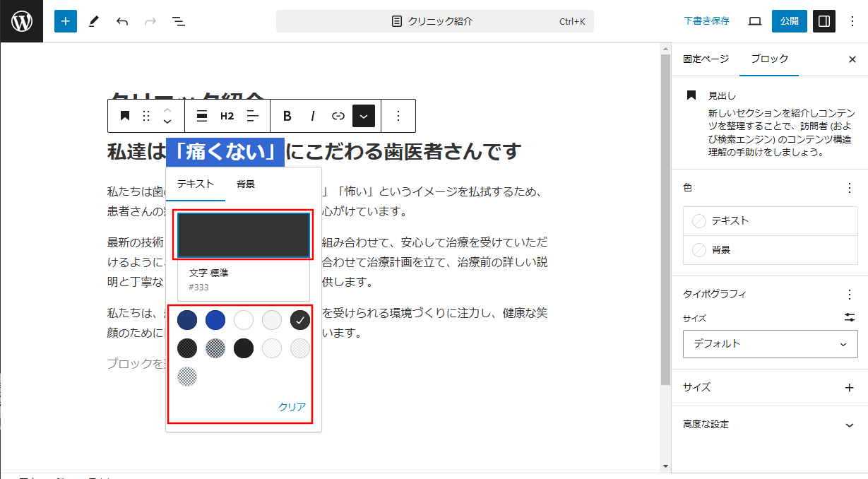The image size is (868, 479).
Task: Open the block inserter plus button
Action: coord(65,21)
